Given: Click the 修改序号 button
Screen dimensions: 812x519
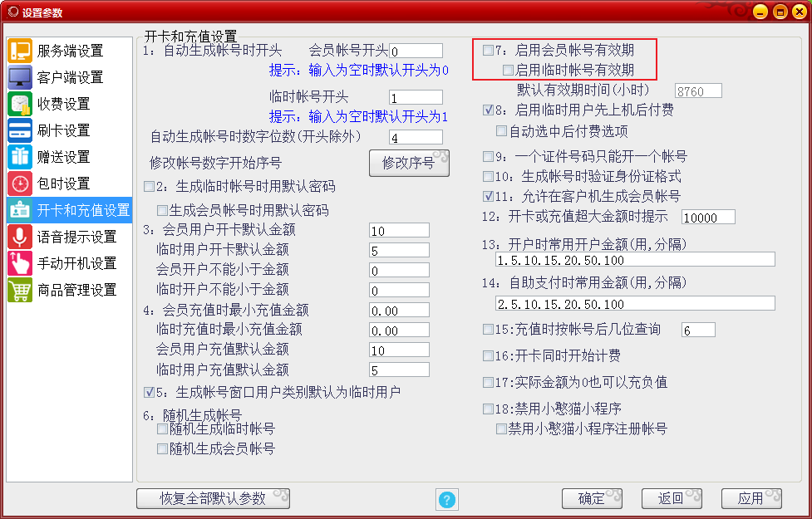Looking at the screenshot, I should 409,163.
